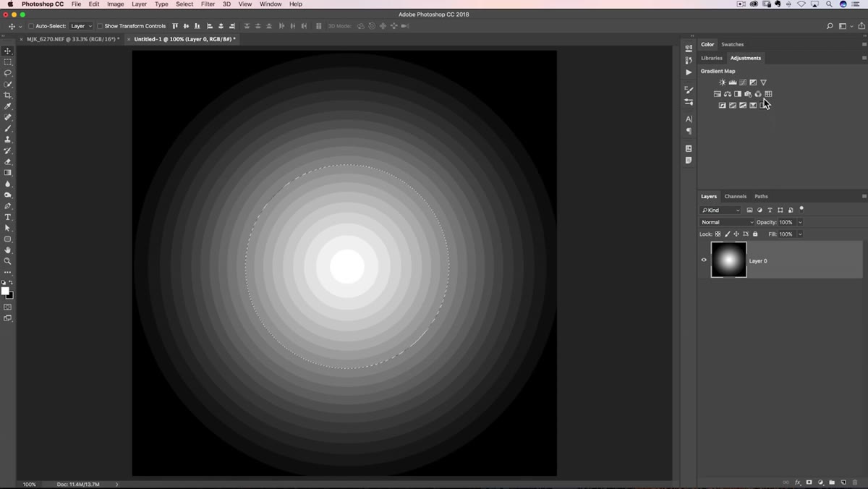Add a Levels adjustment

tap(733, 82)
